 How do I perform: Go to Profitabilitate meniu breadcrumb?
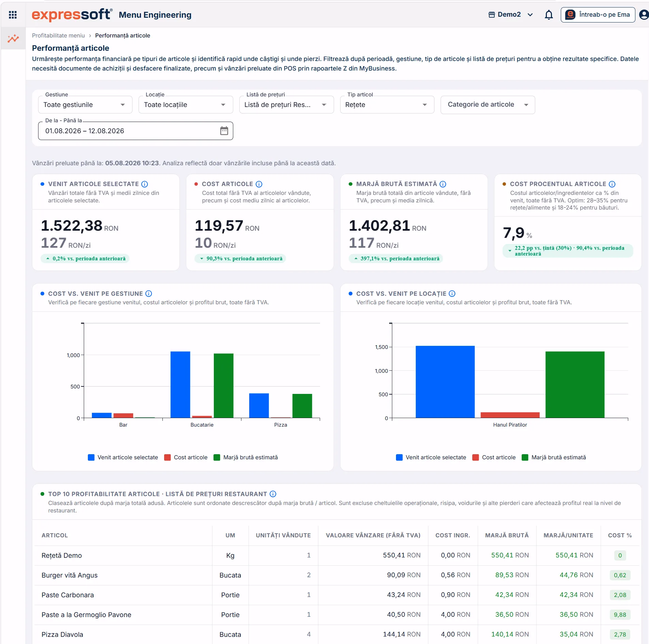58,35
